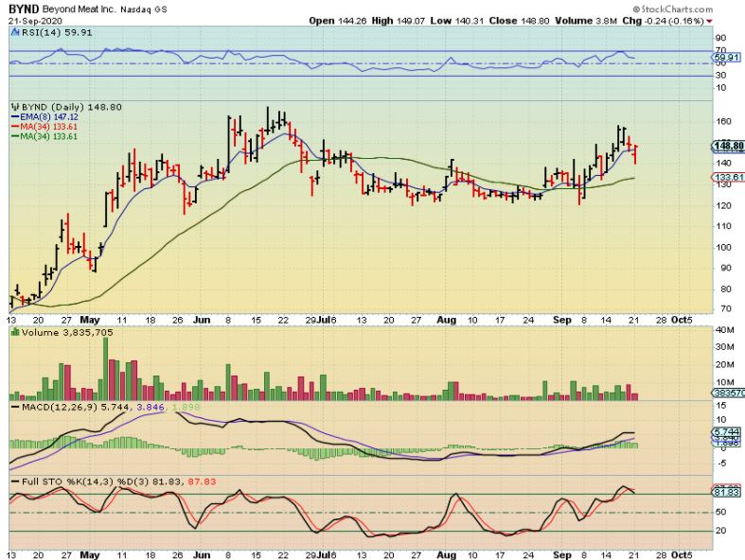The width and height of the screenshot is (745, 560).
Task: Click the 160 price level on right axis
Action: tap(723, 122)
